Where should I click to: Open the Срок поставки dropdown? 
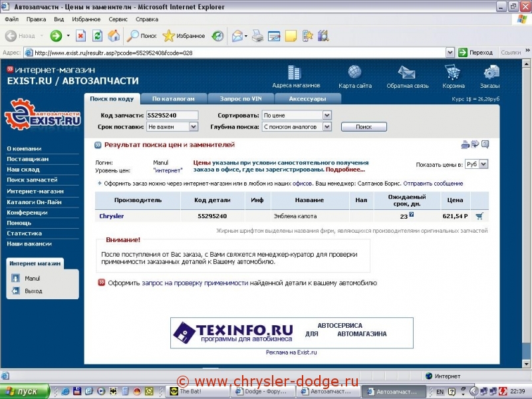click(x=194, y=127)
